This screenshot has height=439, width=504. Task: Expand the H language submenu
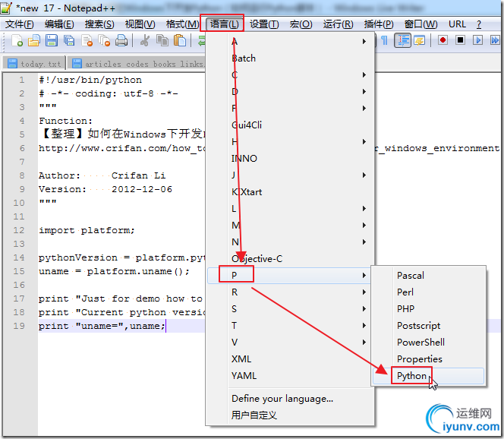290,142
